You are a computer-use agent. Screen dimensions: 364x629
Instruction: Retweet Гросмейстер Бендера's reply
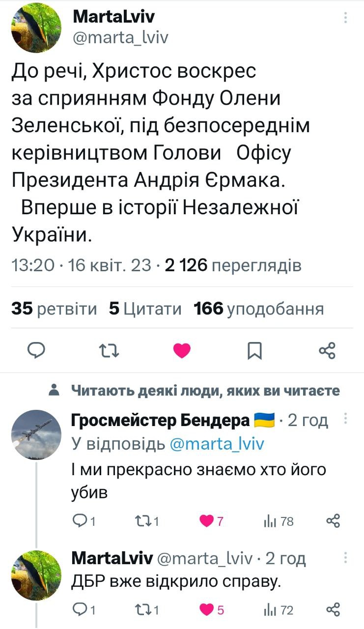142,521
